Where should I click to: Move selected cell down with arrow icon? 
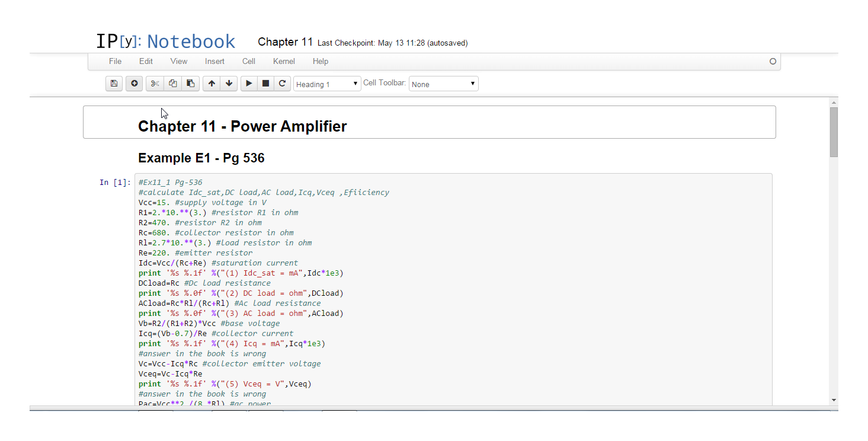pyautogui.click(x=229, y=84)
